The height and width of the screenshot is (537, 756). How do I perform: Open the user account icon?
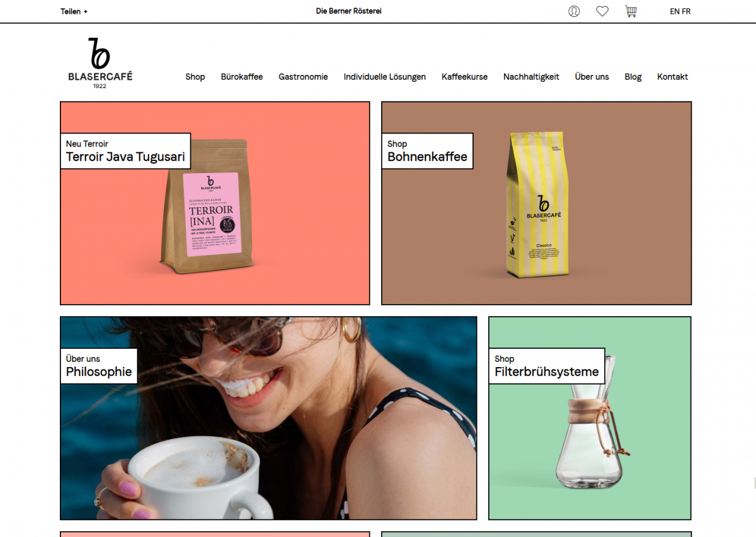(x=574, y=11)
